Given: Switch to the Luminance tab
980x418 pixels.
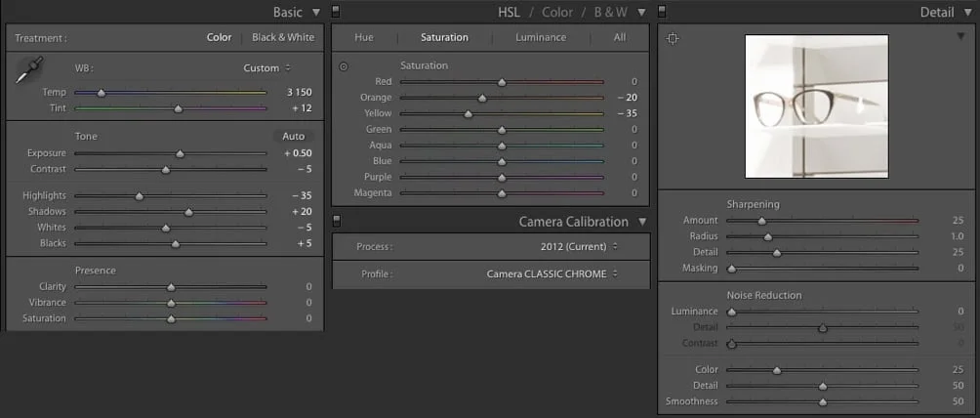Looking at the screenshot, I should (541, 37).
